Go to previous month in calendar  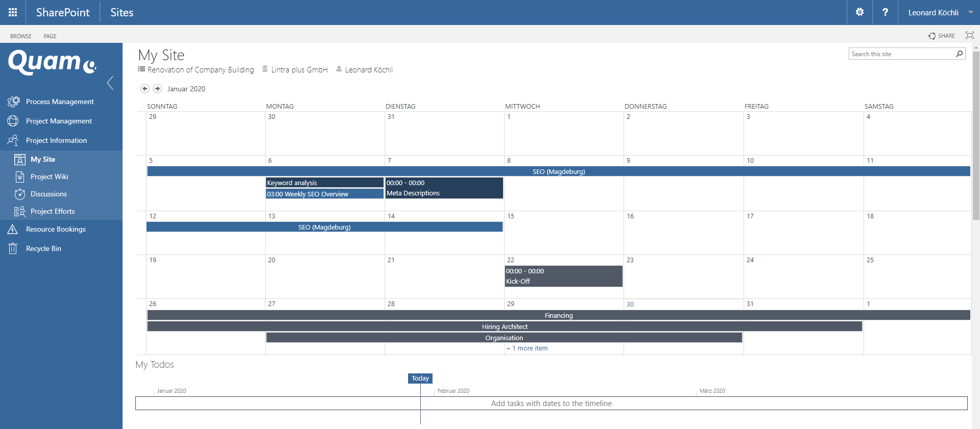[x=145, y=89]
